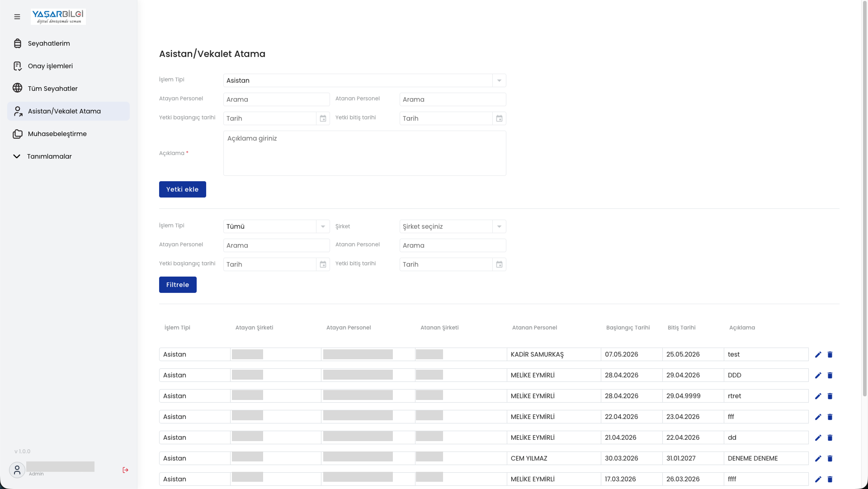Viewport: 868px width, 489px height.
Task: Click the user avatar icon
Action: (x=17, y=470)
